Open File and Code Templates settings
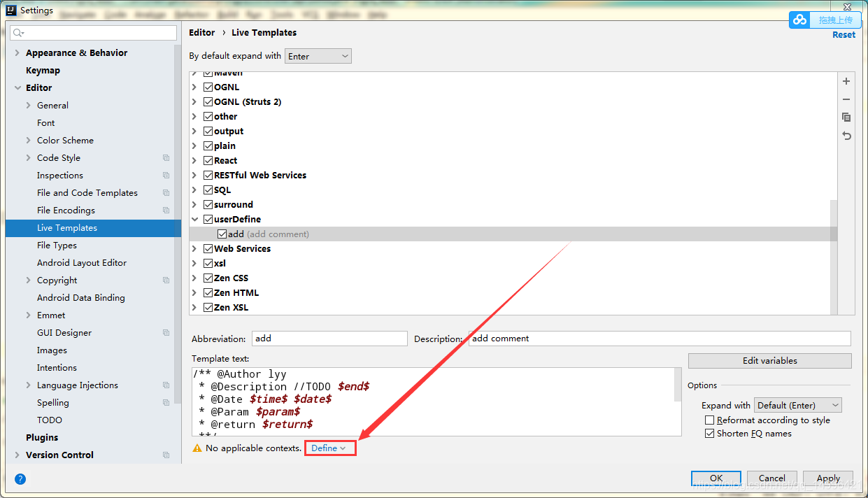The image size is (868, 498). point(87,193)
